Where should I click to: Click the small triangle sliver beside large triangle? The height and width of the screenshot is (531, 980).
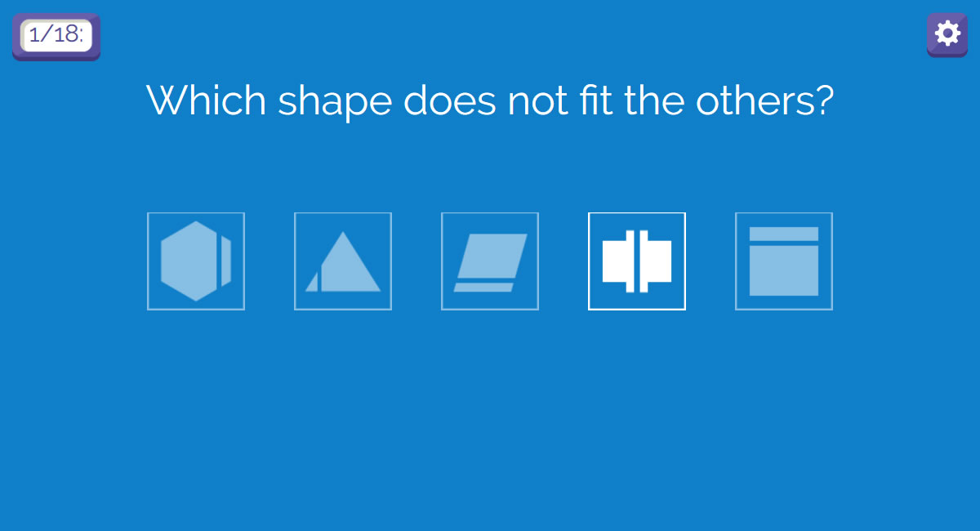coord(313,283)
